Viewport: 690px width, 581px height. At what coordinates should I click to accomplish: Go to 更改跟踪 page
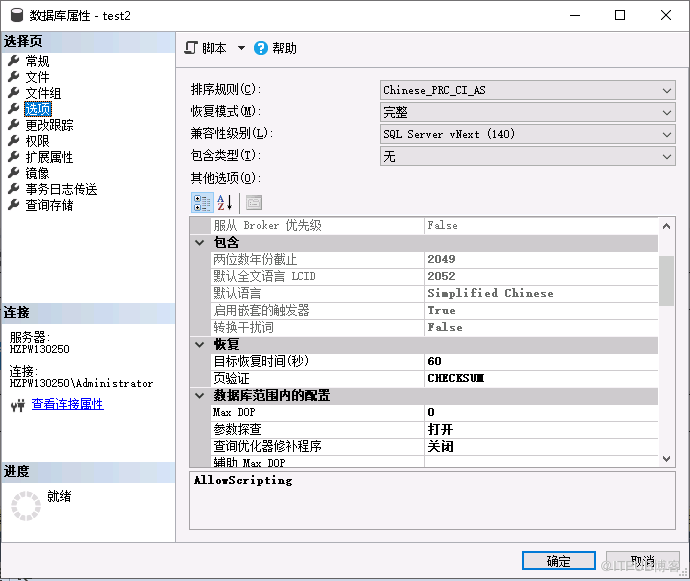coord(49,125)
